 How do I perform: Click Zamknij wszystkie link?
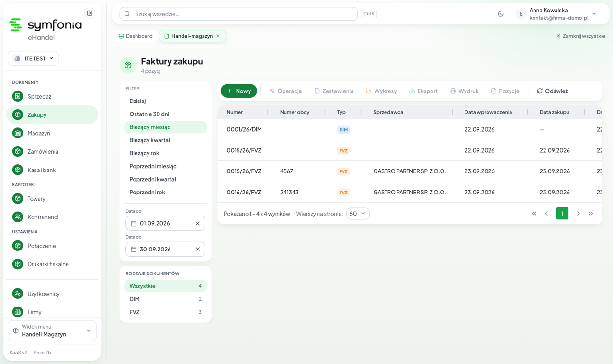[x=580, y=36]
